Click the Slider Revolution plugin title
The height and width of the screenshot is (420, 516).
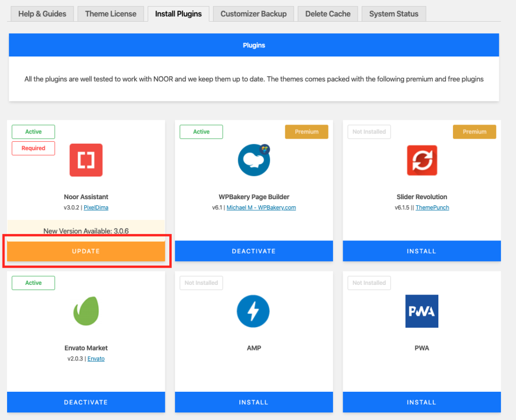(422, 197)
